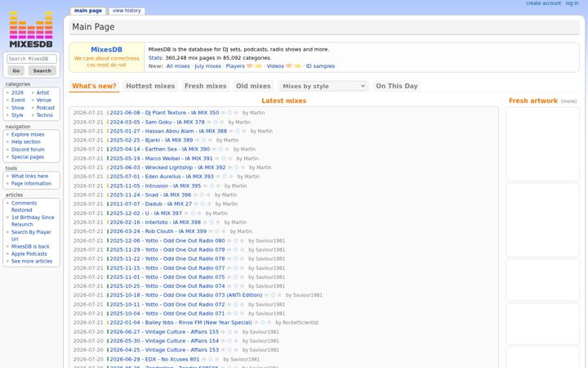This screenshot has height=368, width=588.
Task: Open the Venue category link
Action: click(43, 101)
